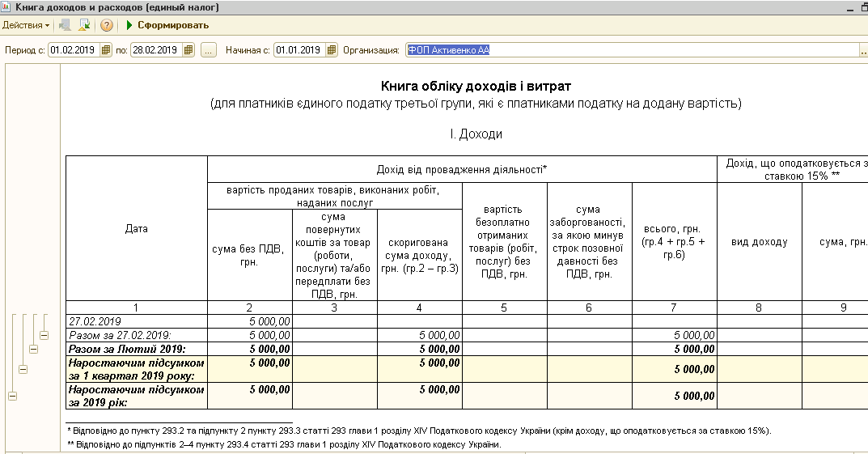
Task: Collapse the group level next to Разом за 27.02.2019
Action: 44,336
